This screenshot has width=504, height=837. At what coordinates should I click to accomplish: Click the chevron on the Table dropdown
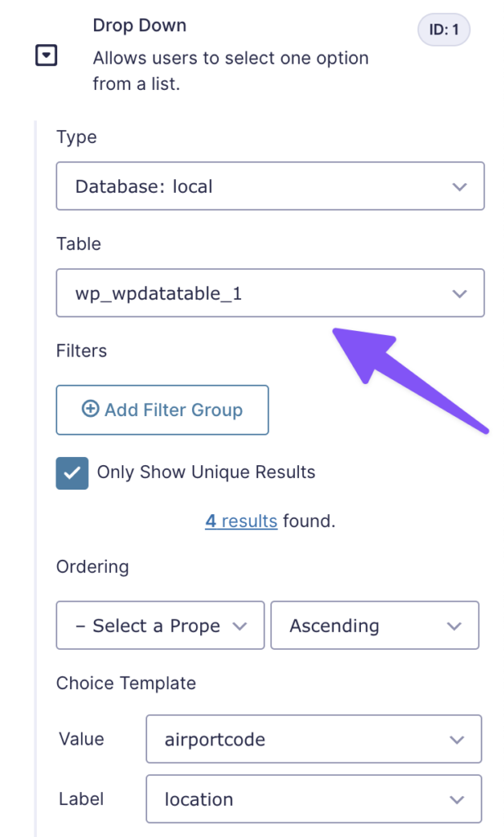tap(459, 293)
